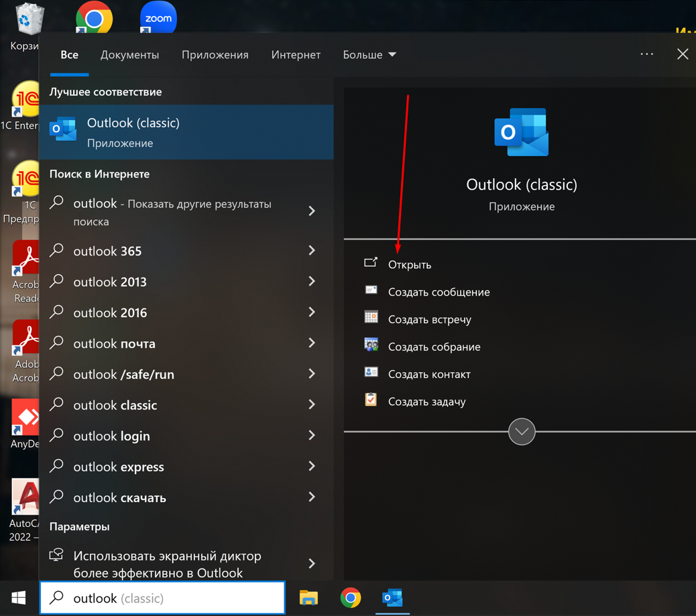Viewport: 696px width, 616px height.
Task: Expand the 'outlook почта' suggestion arrow
Action: click(x=312, y=343)
